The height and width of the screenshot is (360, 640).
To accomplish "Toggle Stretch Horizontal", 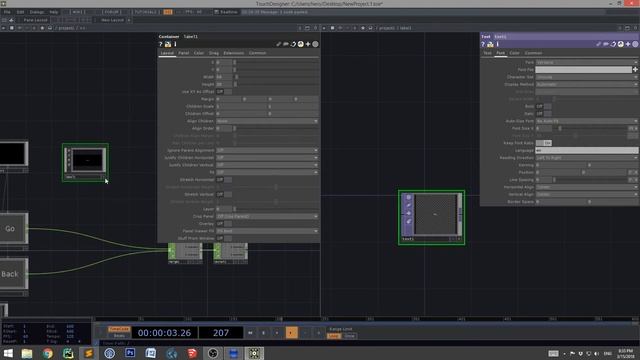I will [x=224, y=180].
